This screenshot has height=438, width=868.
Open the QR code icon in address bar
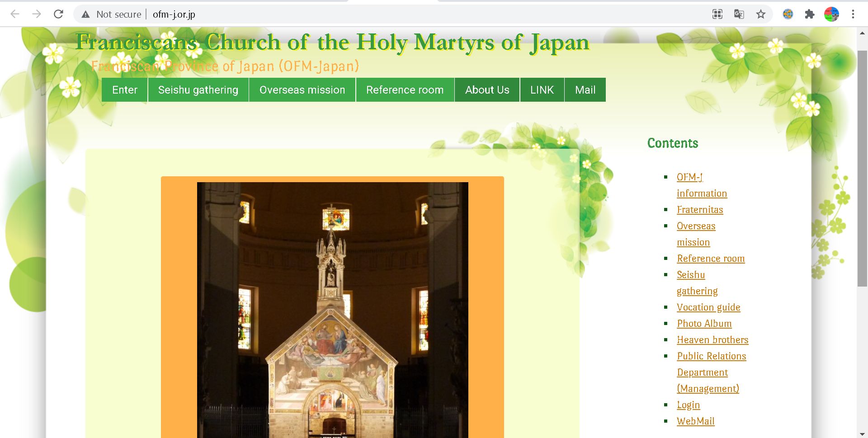tap(717, 14)
